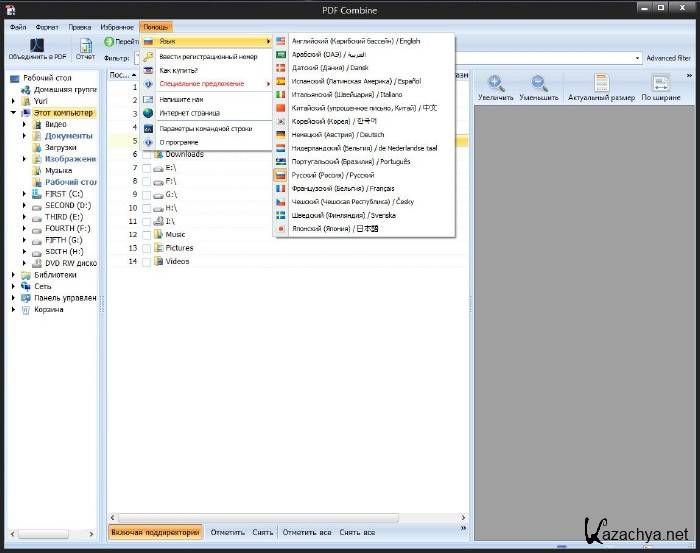
Task: Click the По ширине fit-width icon
Action: coord(660,84)
